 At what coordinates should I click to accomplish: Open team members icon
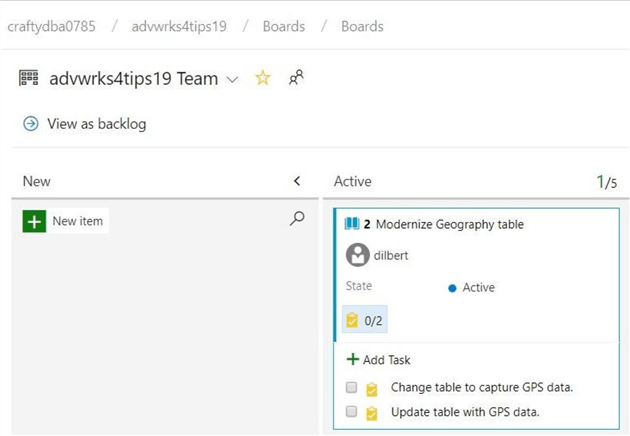[x=296, y=78]
